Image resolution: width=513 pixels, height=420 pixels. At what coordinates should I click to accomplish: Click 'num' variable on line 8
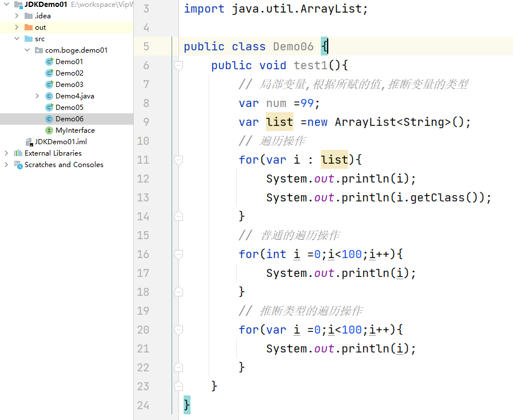[x=276, y=103]
